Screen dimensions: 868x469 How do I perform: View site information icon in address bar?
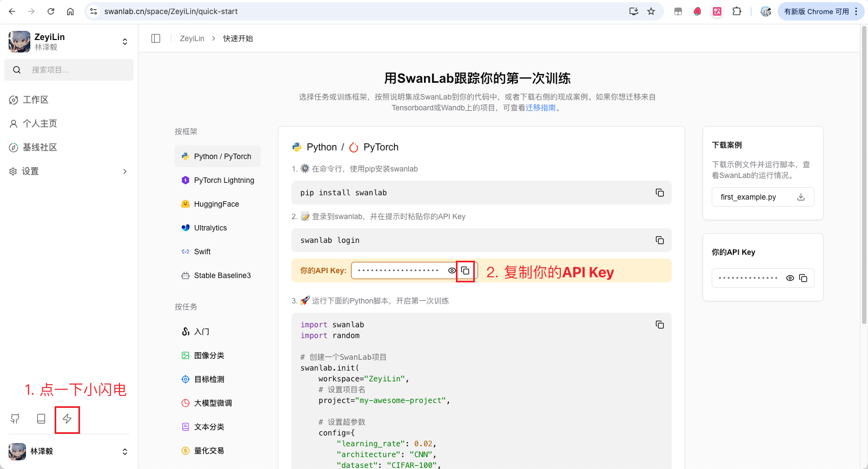point(94,11)
